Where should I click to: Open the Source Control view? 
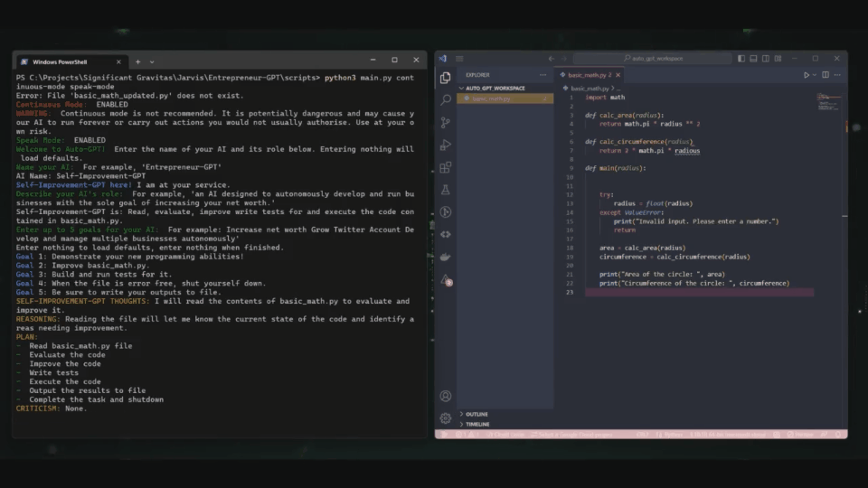click(445, 122)
